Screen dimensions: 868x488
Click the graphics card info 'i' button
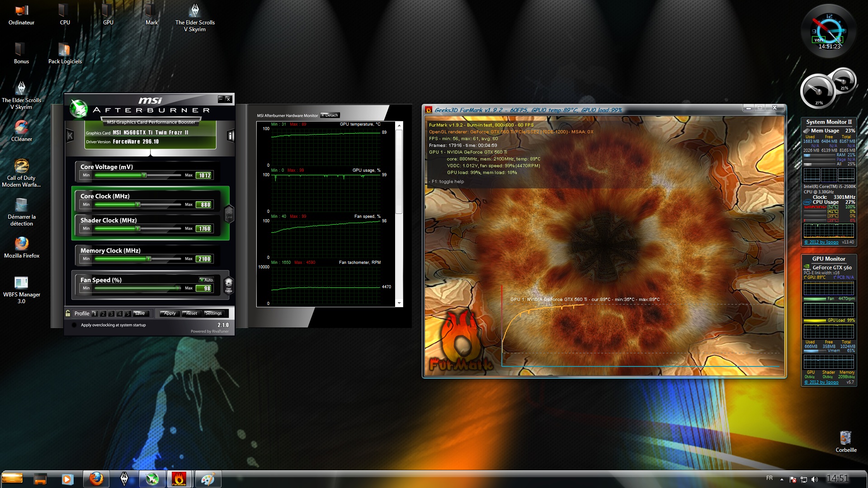pyautogui.click(x=231, y=136)
